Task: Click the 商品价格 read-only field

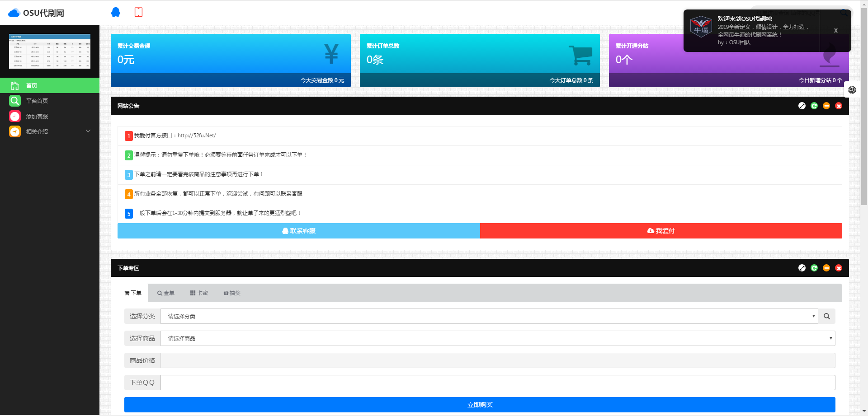Action: [498, 360]
